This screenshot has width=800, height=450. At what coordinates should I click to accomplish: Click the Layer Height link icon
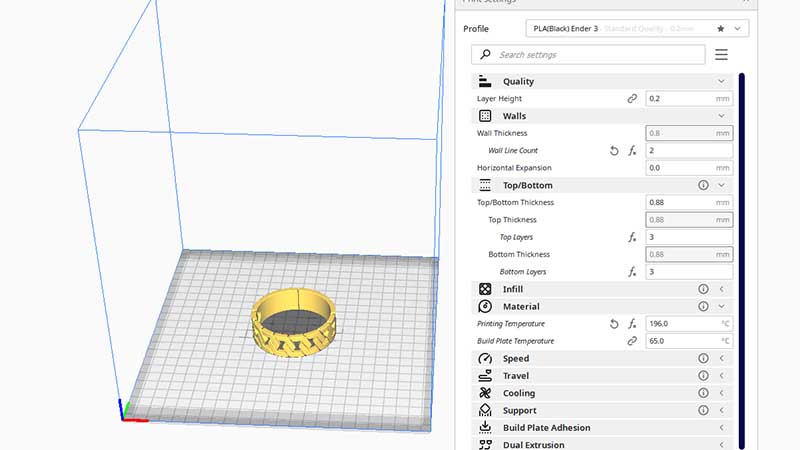[632, 98]
